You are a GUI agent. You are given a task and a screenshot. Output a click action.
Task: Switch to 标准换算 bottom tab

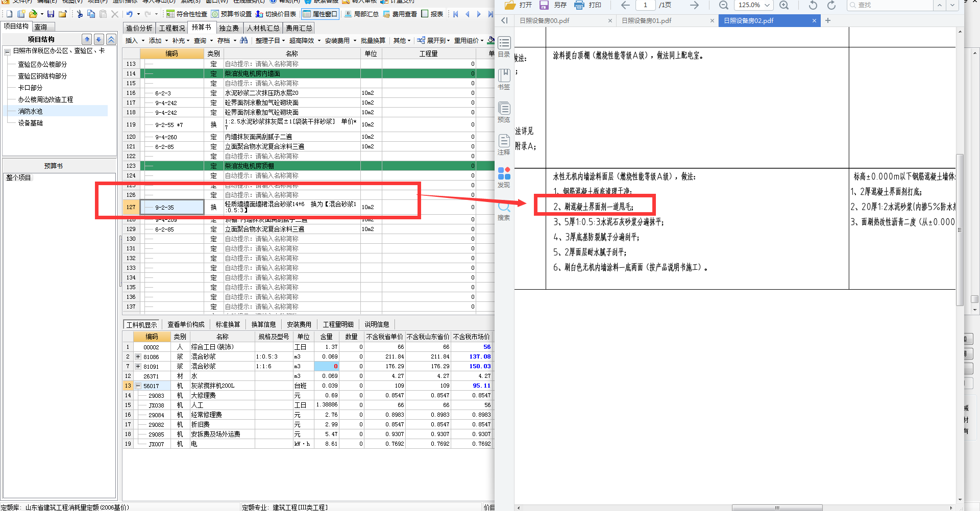pos(228,324)
